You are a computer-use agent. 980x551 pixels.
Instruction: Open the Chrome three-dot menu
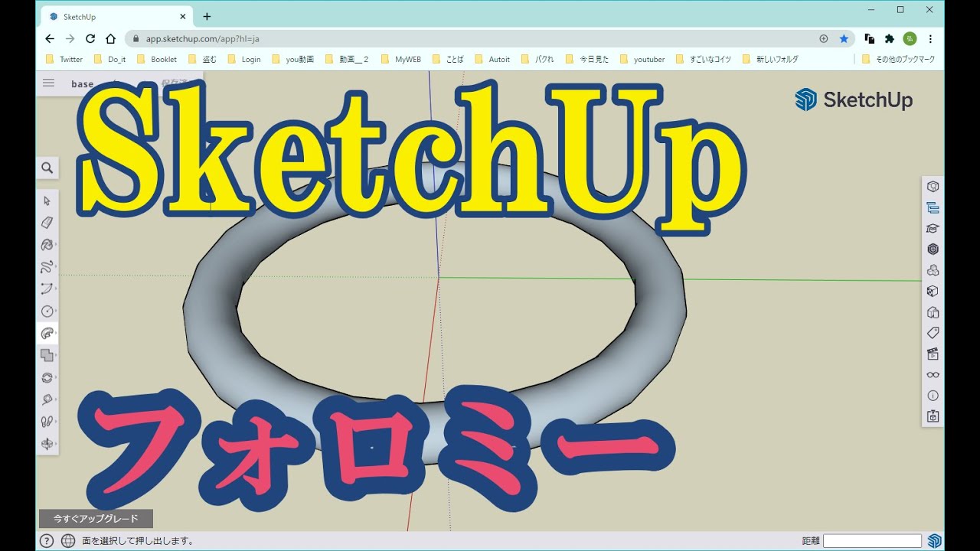coord(930,38)
